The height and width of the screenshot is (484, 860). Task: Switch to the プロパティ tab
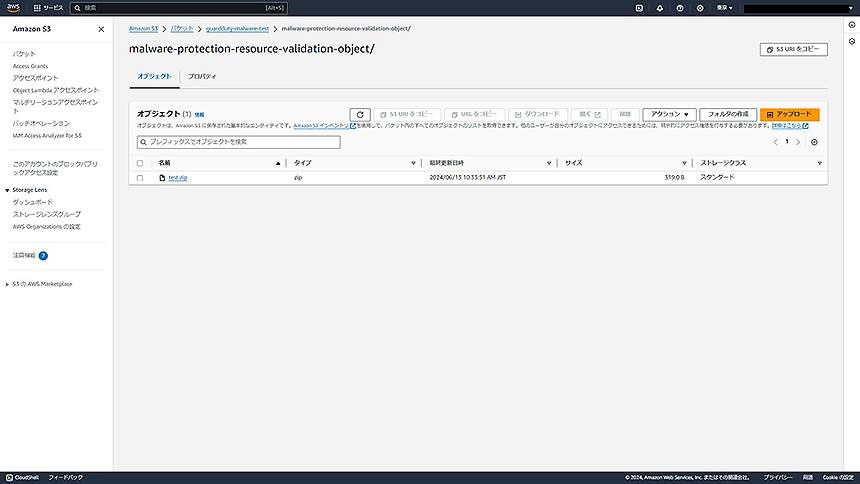point(202,76)
